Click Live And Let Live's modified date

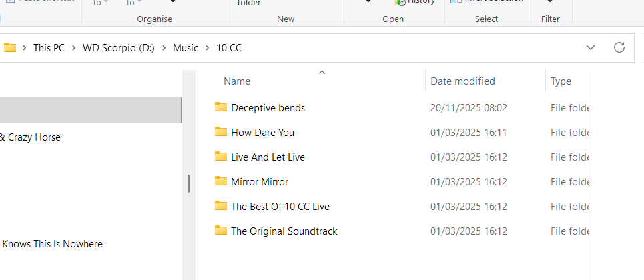coord(468,157)
